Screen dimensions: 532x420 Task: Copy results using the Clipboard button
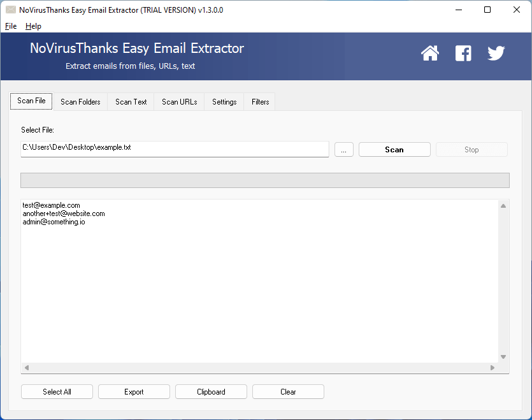coord(211,391)
